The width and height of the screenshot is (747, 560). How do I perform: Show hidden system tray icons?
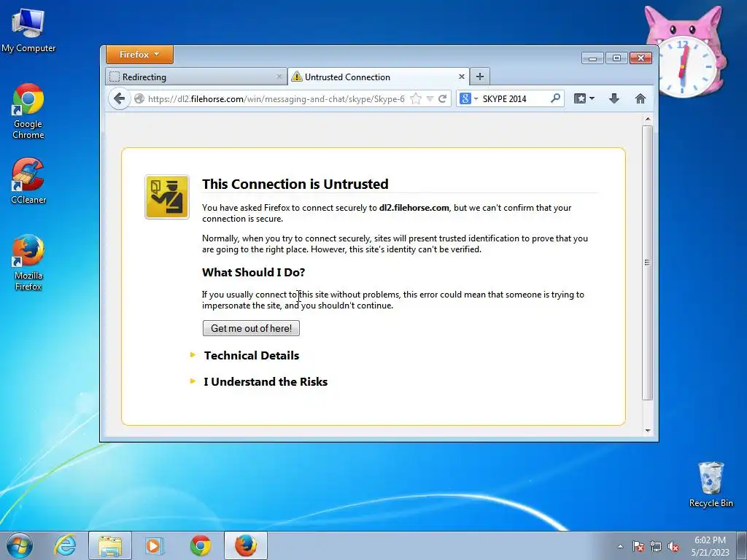click(620, 546)
